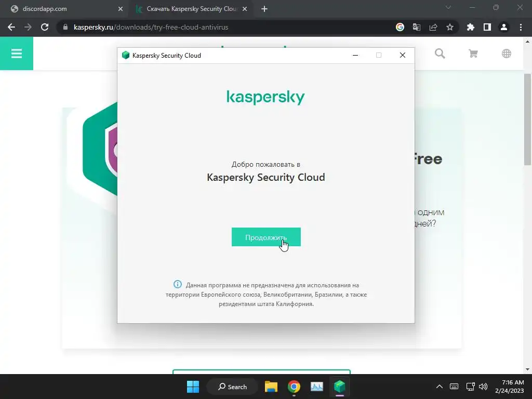Screen dimensions: 532x399
Task: Toggle the Chrome side panel
Action: click(x=487, y=27)
